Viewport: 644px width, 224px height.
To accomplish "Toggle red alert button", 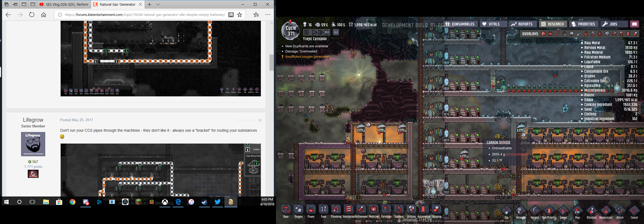I will tap(336, 32).
